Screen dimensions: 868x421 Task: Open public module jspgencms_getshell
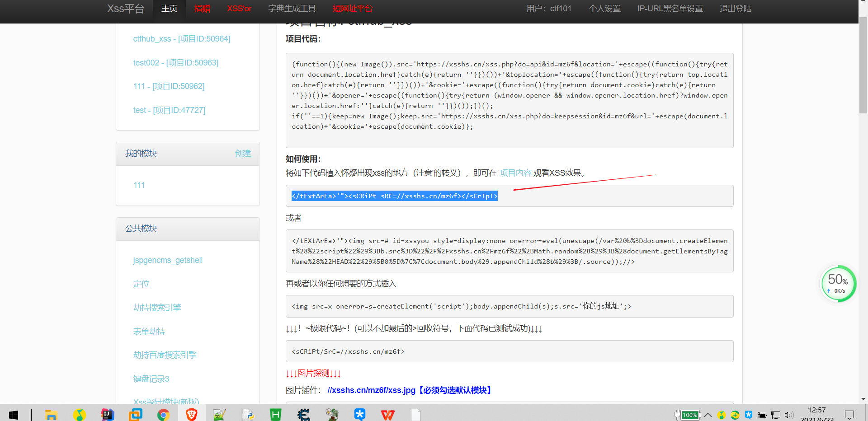tap(167, 260)
